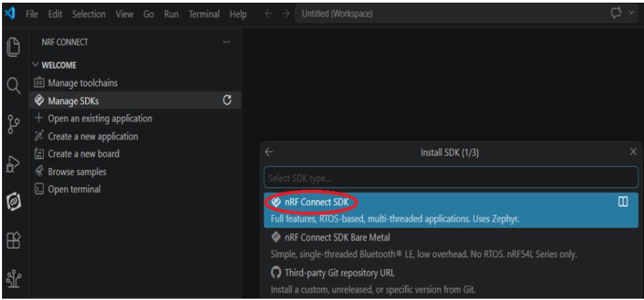Open Source Control view in activity bar

click(x=13, y=125)
